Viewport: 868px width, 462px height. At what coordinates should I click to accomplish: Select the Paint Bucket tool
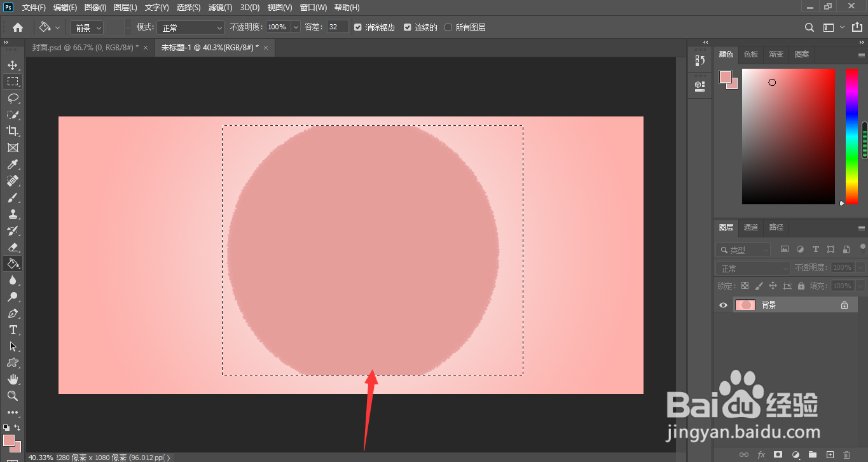pos(13,263)
